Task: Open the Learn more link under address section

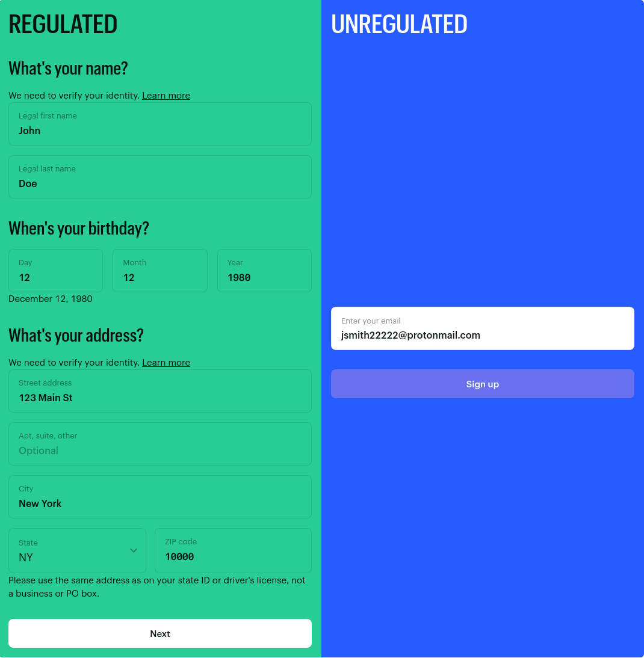Action: [166, 362]
